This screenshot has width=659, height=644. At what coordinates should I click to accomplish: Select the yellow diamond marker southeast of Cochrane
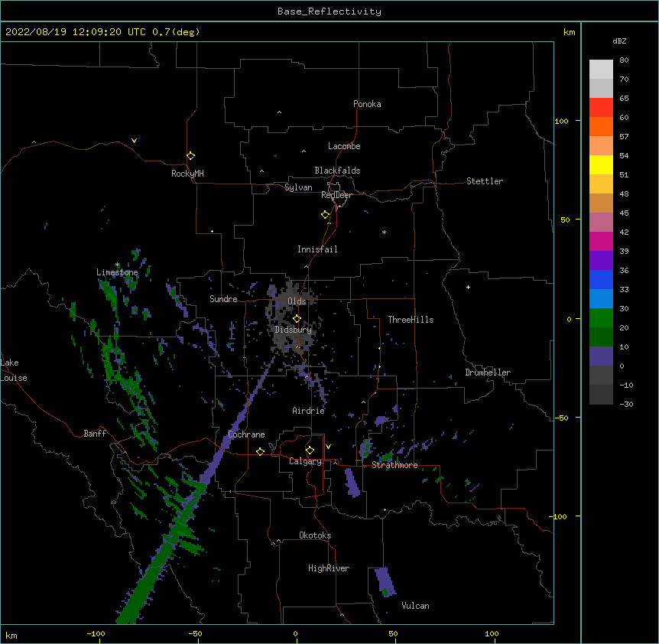(x=260, y=451)
